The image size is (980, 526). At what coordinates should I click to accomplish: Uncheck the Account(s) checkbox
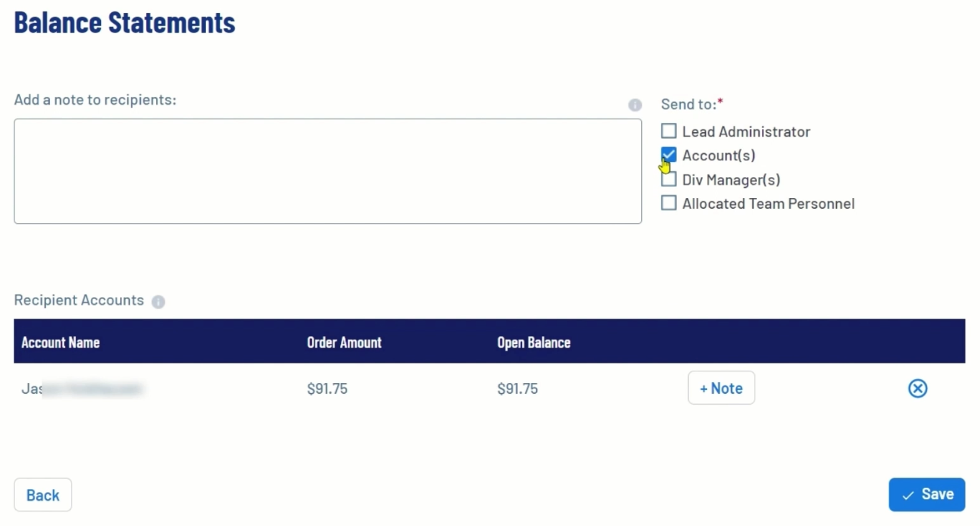click(669, 155)
